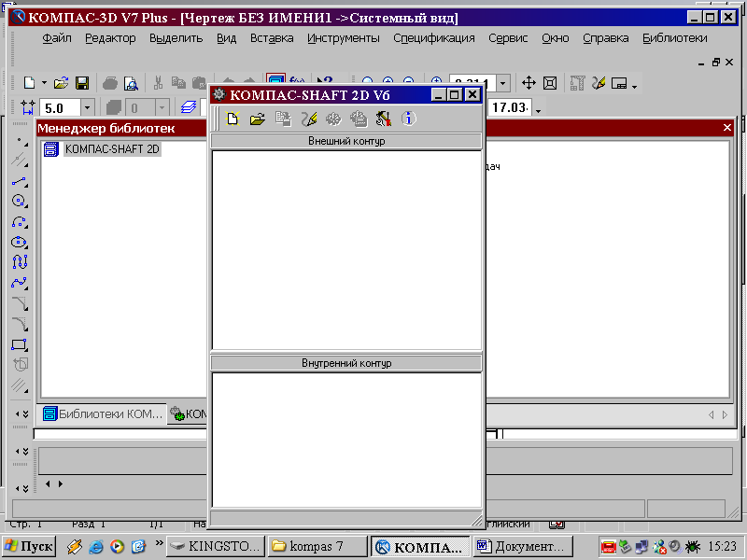Open the zoom scale dropdown arrow
Screen dimensions: 747x560
pyautogui.click(x=503, y=83)
